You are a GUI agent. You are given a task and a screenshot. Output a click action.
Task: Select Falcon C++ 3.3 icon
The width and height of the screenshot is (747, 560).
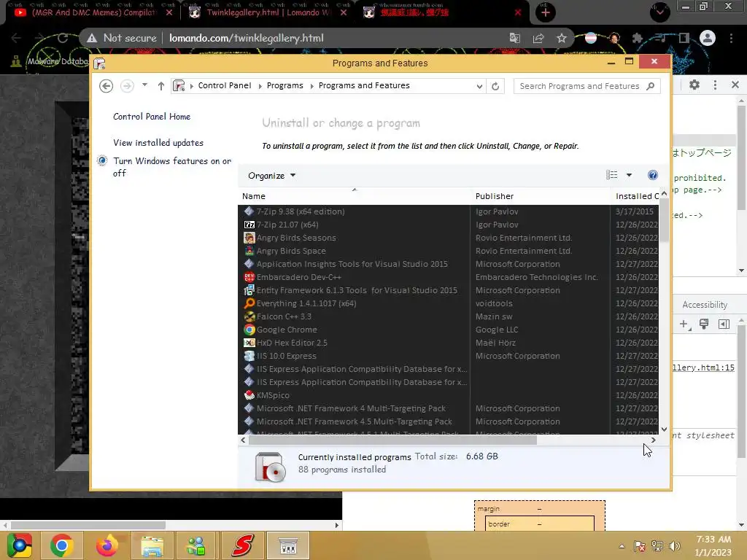click(249, 316)
